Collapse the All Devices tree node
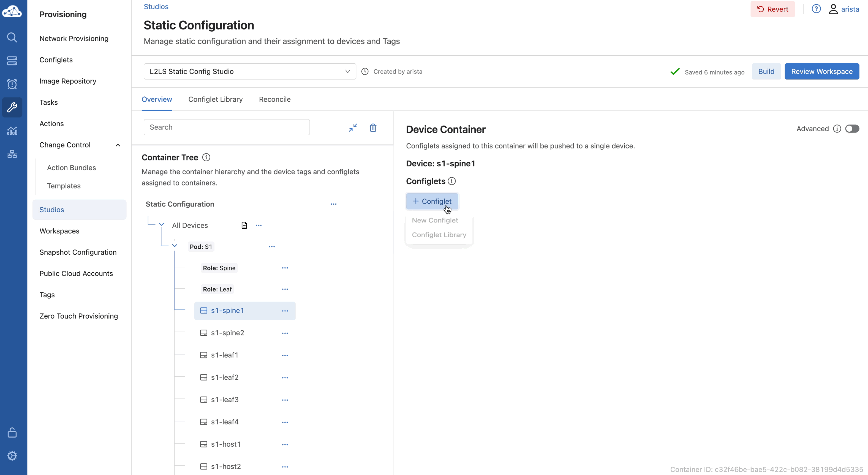Screen dimensions: 868x475 click(x=161, y=224)
